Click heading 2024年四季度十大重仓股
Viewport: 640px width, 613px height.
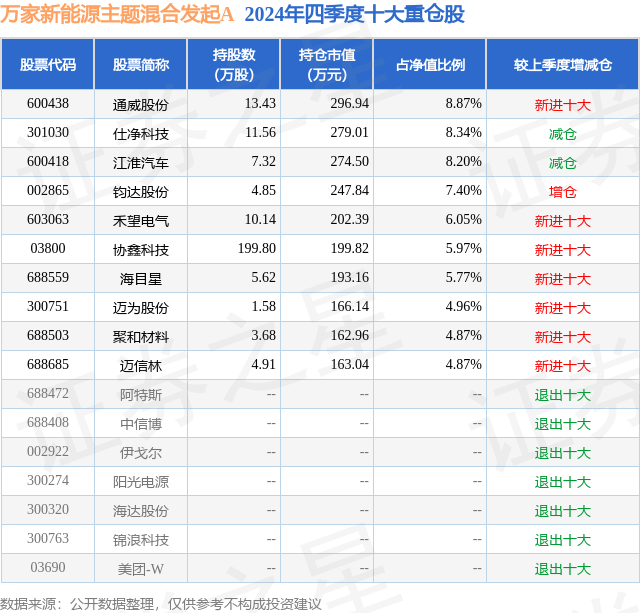tap(354, 14)
